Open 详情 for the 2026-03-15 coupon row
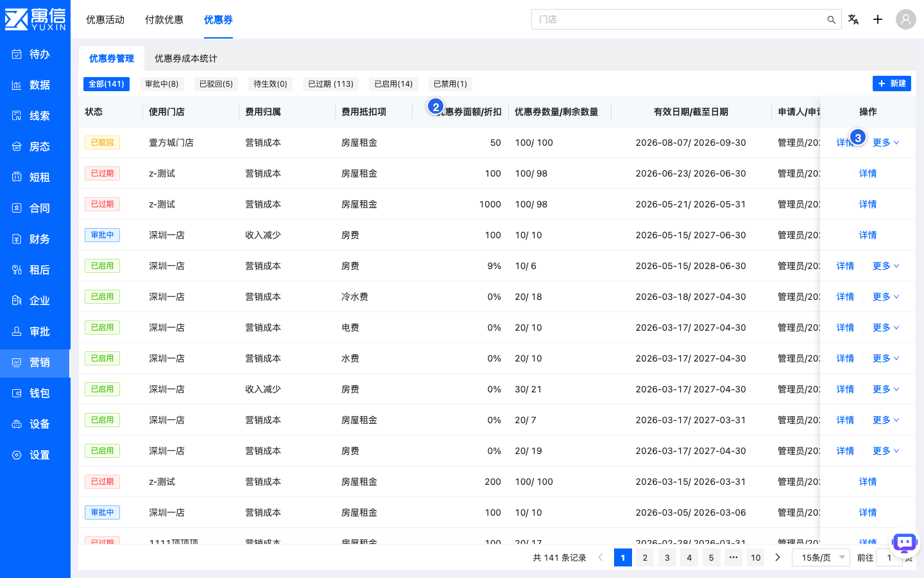The height and width of the screenshot is (578, 924). [868, 482]
